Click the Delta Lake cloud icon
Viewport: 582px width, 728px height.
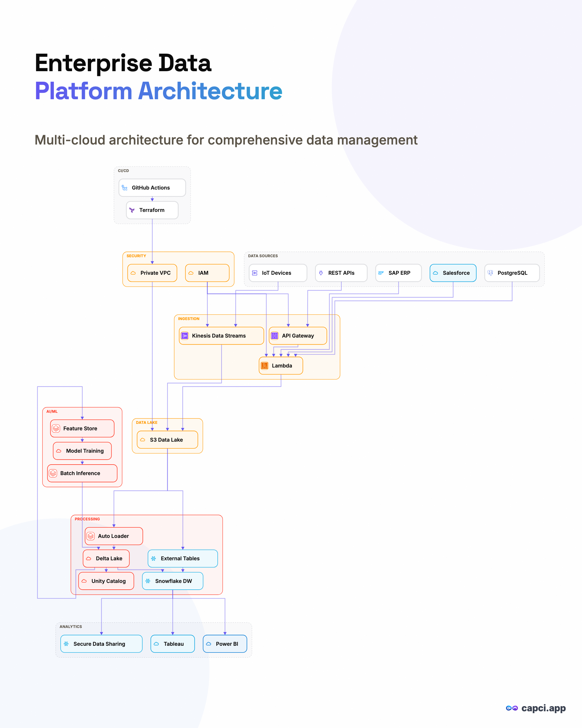tap(89, 558)
